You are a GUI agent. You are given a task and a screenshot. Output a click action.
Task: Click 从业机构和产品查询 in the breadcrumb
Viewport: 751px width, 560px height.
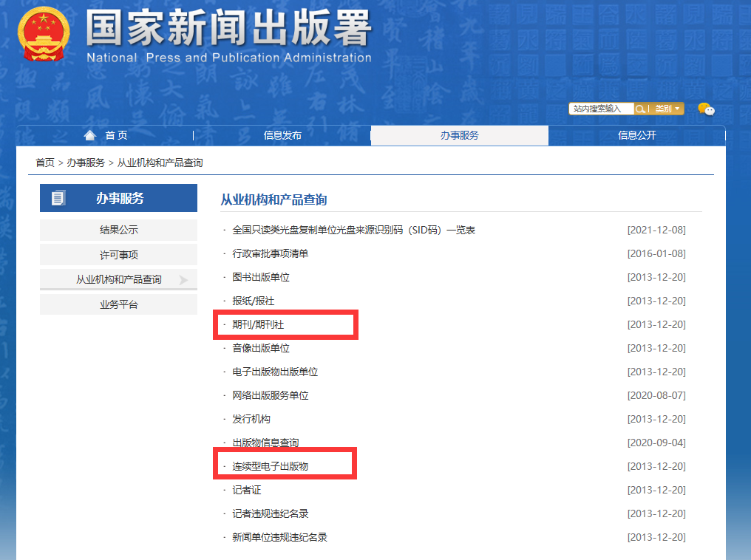[160, 163]
